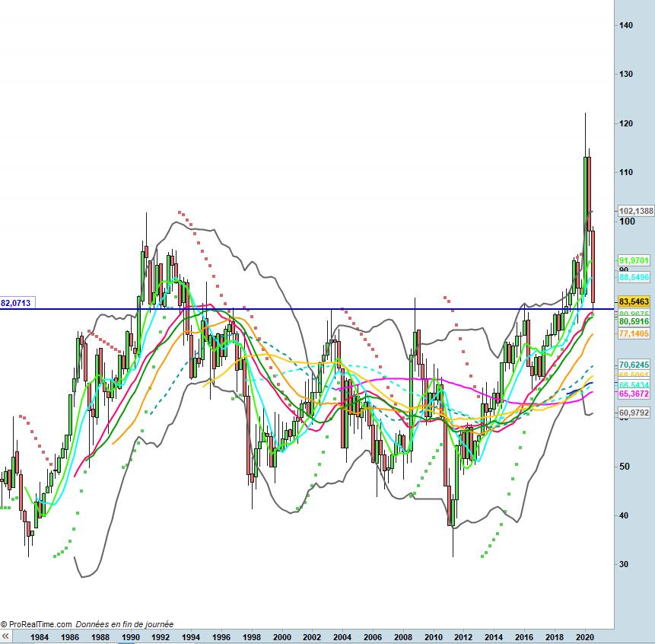Click the 2004 date on time axis
This screenshot has height=644, width=655.
pyautogui.click(x=342, y=637)
